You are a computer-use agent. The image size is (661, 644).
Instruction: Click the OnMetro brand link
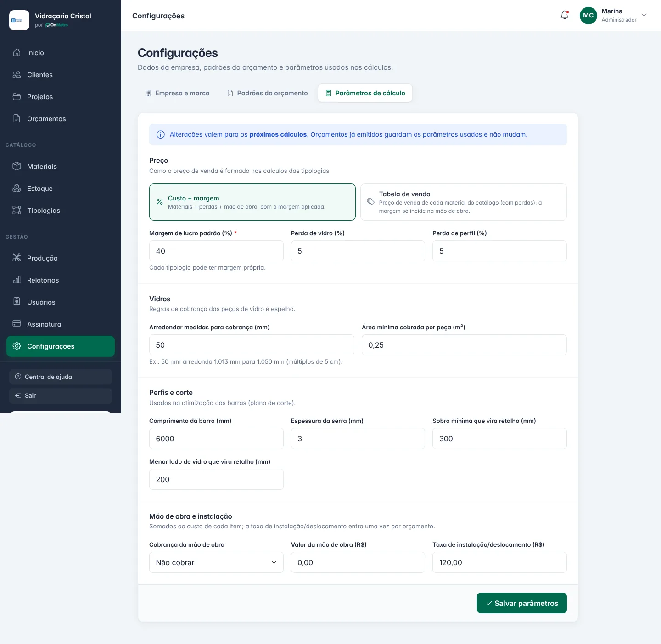pos(56,25)
